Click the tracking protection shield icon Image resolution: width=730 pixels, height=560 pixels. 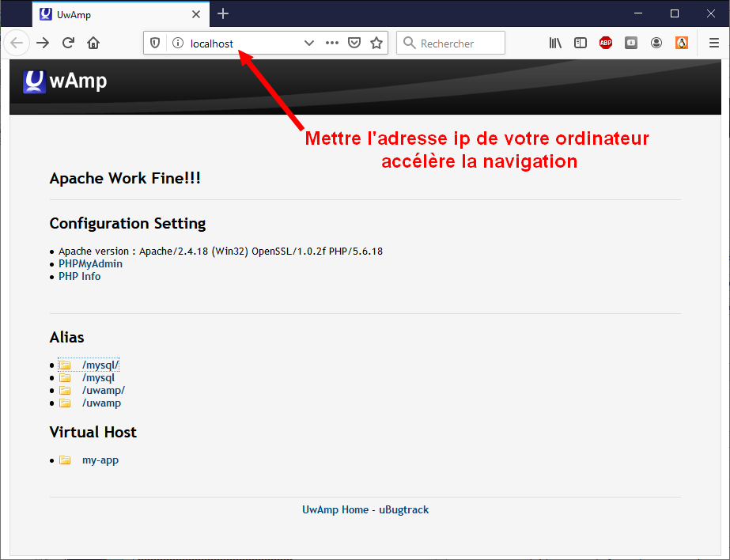[x=155, y=43]
